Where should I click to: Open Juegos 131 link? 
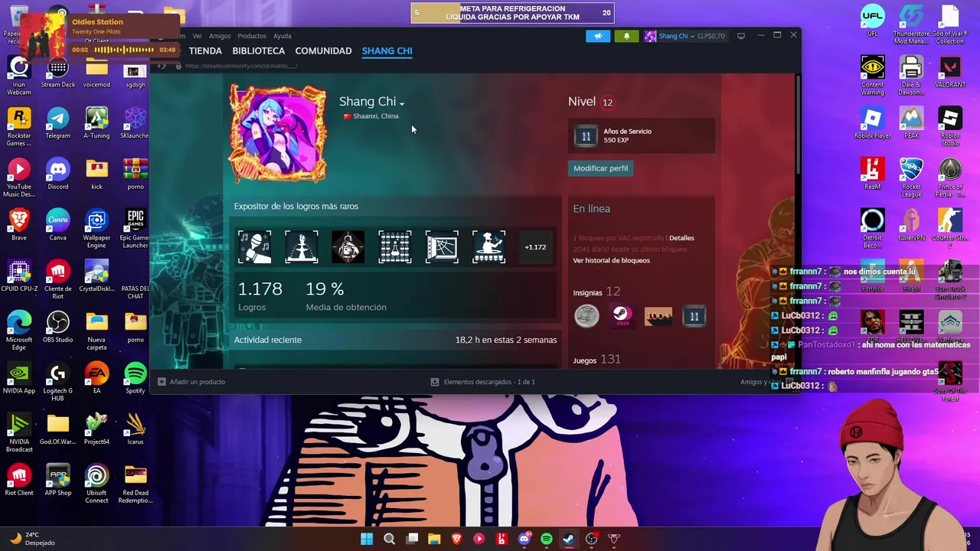pos(596,360)
